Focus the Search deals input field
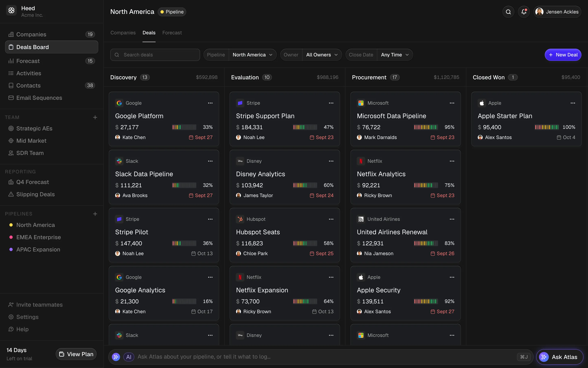Image resolution: width=588 pixels, height=368 pixels. [x=155, y=55]
